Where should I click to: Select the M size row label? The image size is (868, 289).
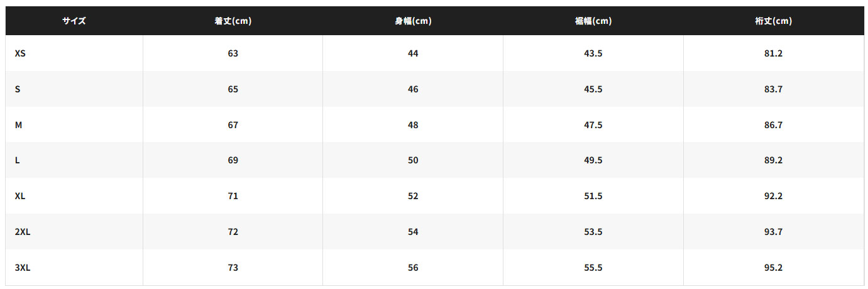[18, 125]
